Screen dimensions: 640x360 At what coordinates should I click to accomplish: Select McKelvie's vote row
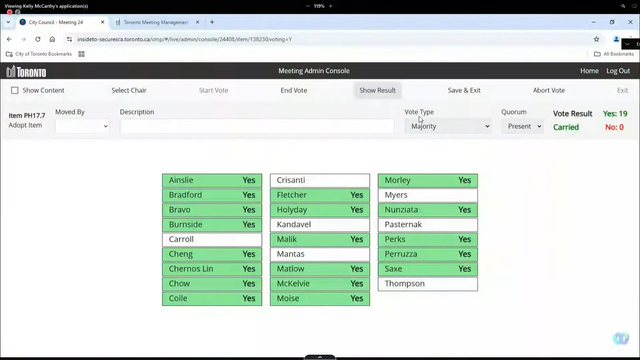[320, 284]
